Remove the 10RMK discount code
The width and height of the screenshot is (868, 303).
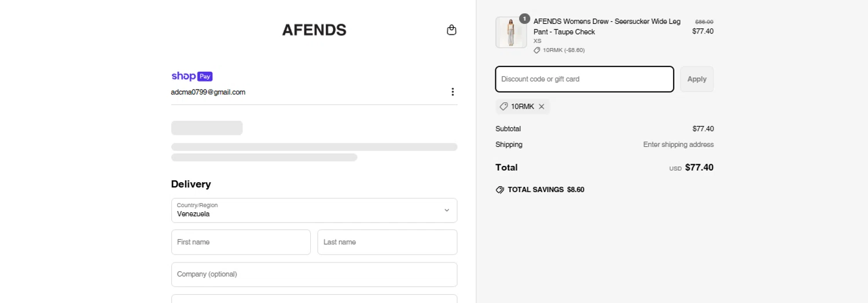pos(542,106)
